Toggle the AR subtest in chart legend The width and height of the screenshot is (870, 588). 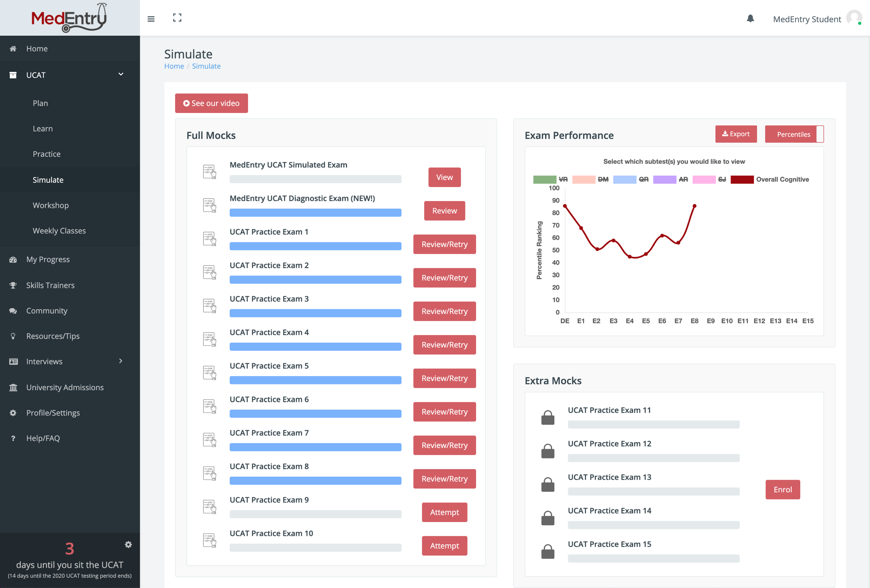(671, 179)
